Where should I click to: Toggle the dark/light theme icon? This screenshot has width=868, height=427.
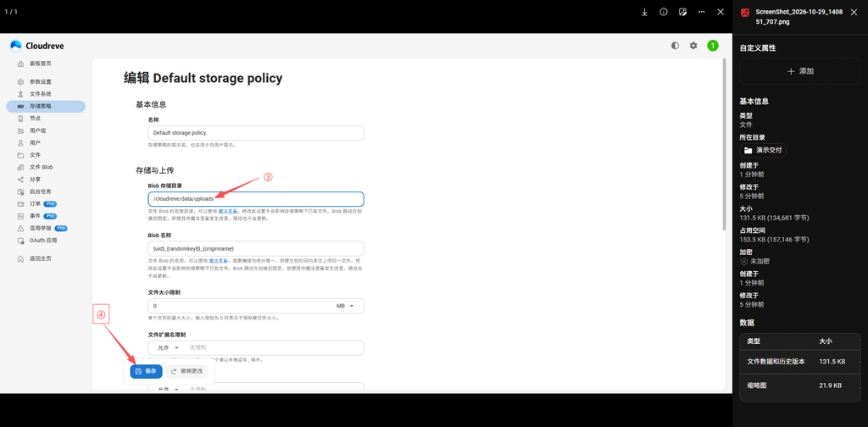[x=675, y=46]
